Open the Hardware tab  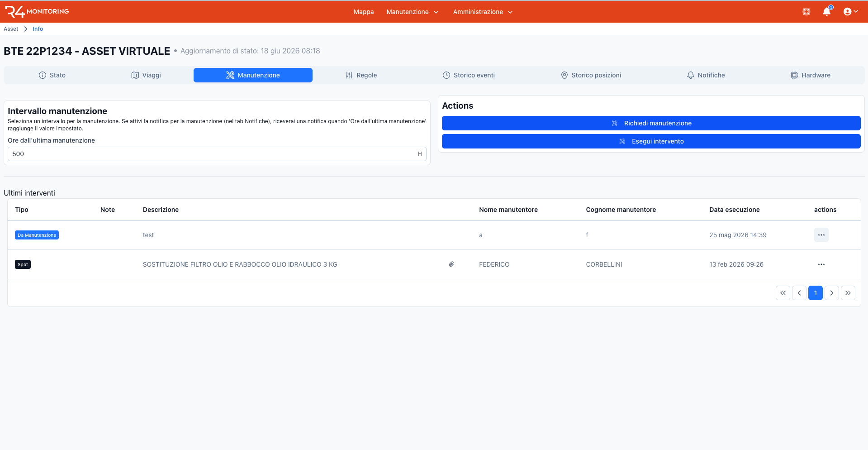(811, 75)
